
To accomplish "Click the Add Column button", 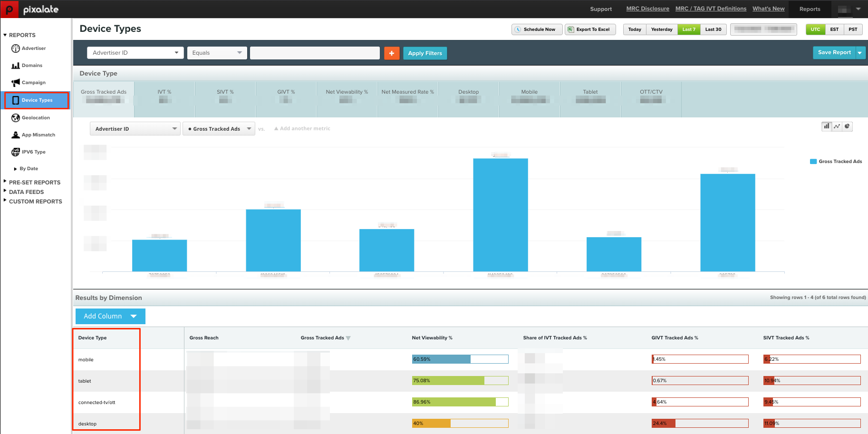I will [x=110, y=316].
